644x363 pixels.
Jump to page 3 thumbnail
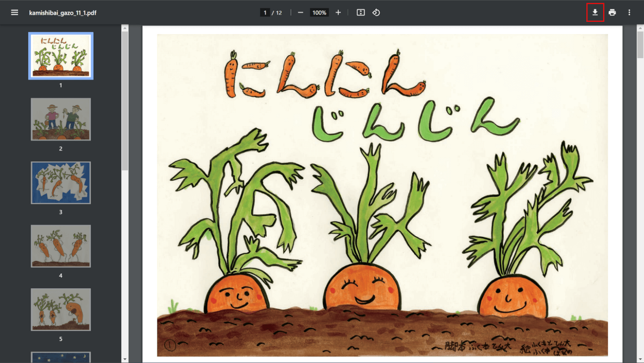point(61,183)
